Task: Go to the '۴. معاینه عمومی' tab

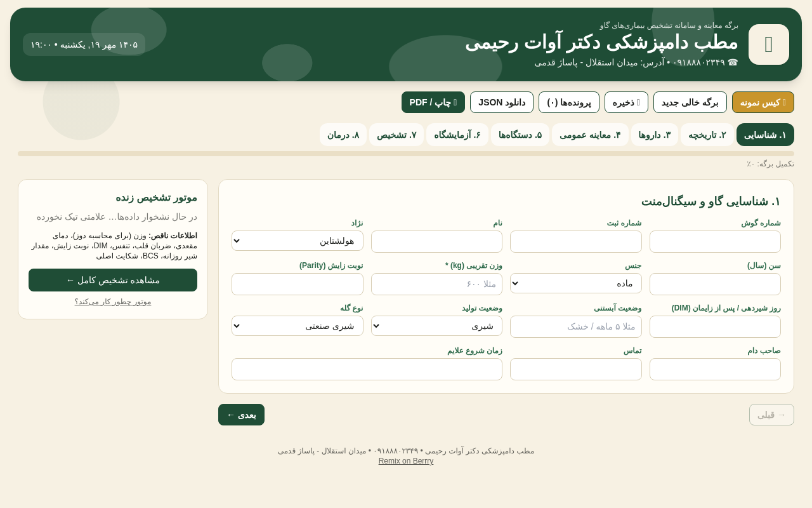Action: (590, 135)
